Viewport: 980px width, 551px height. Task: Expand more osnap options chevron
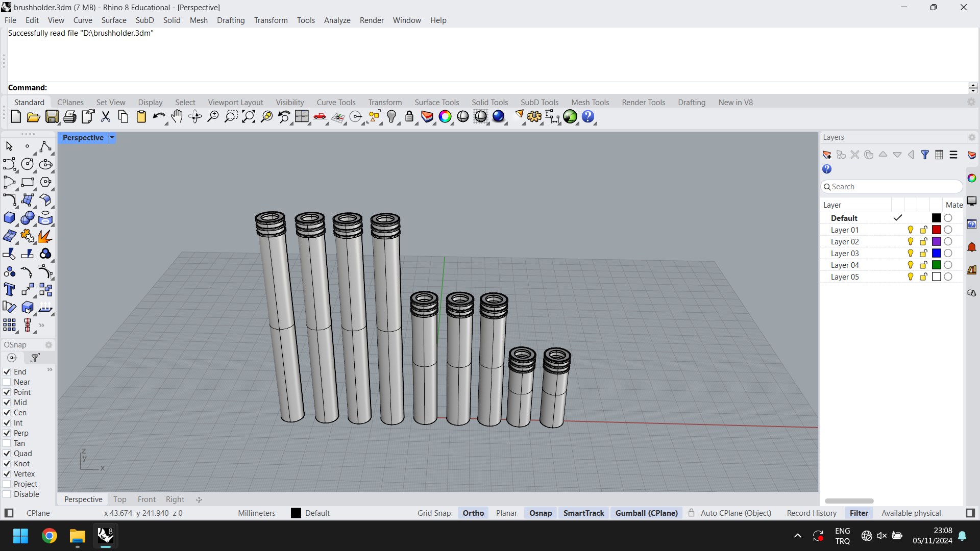(50, 369)
